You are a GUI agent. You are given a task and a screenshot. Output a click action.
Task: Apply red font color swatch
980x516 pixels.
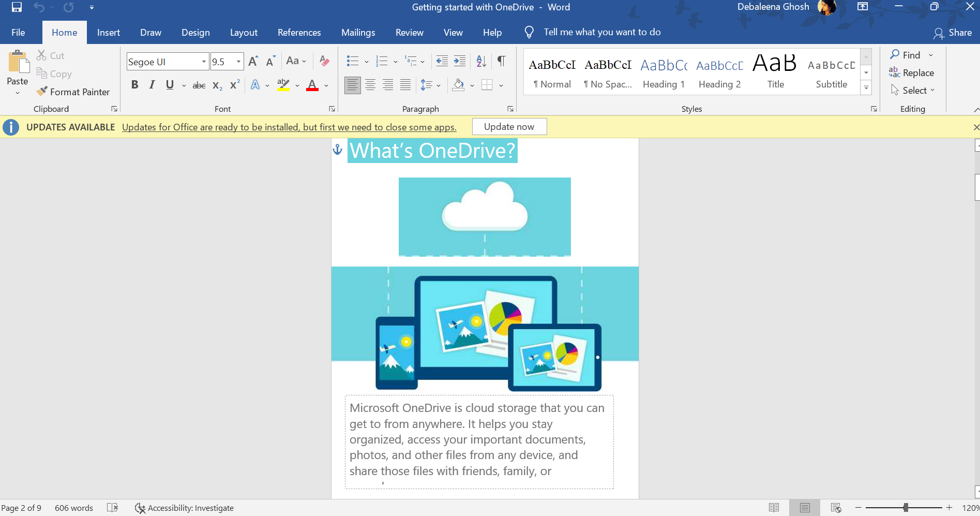point(312,85)
